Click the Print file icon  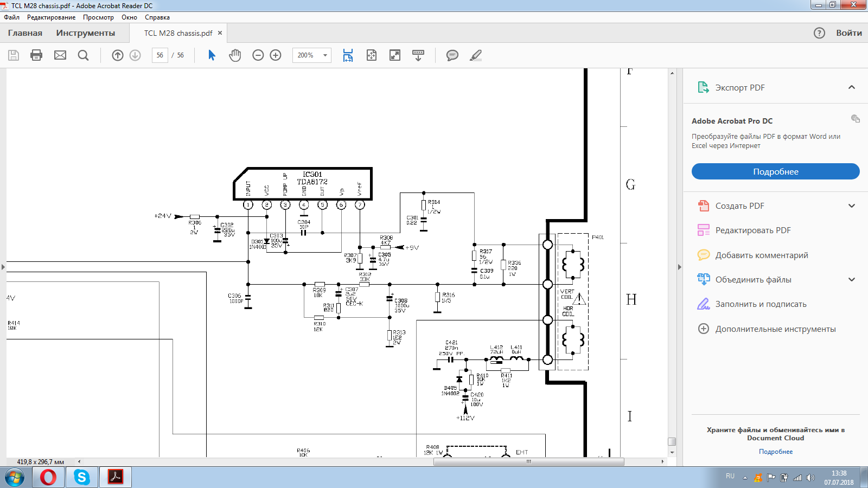point(36,55)
